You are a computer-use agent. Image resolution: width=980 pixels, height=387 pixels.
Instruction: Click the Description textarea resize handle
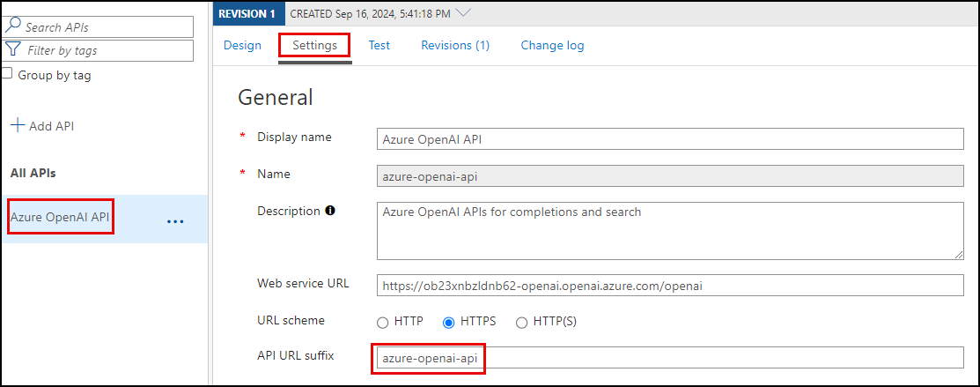coord(958,254)
